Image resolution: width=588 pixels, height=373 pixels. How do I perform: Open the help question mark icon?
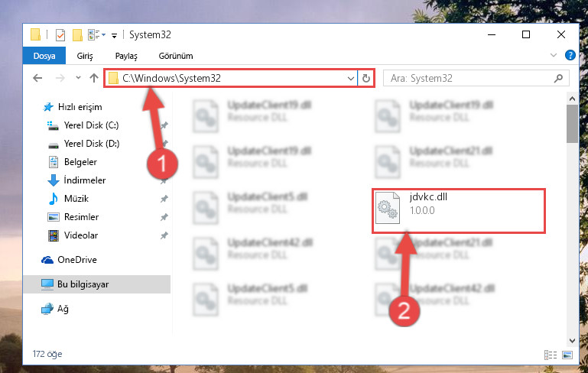(x=570, y=56)
